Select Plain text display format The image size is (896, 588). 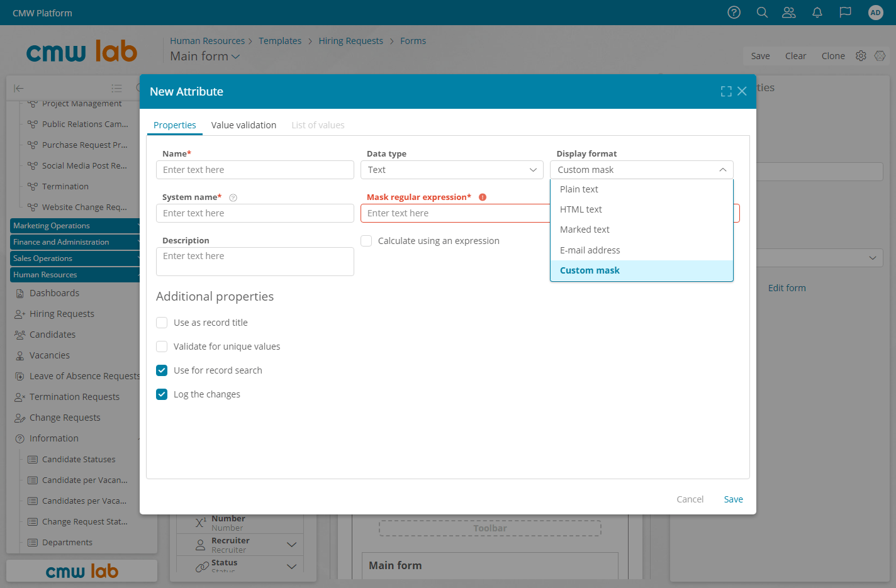(x=642, y=189)
